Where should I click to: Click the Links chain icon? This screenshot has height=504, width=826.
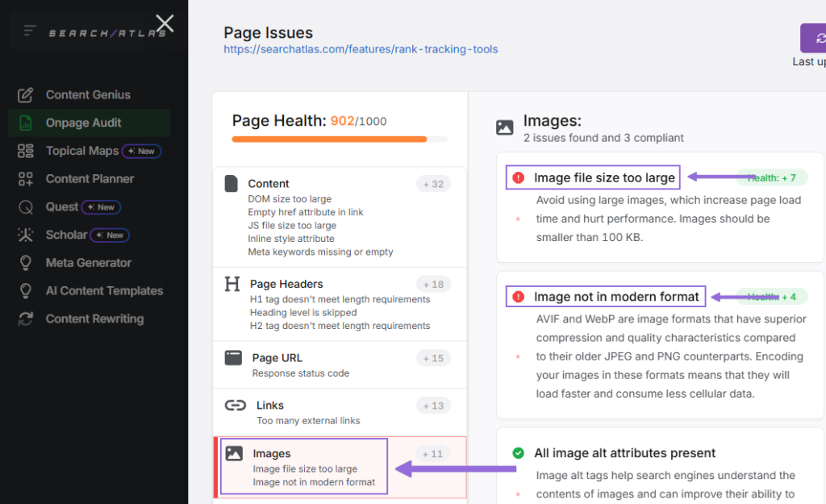[236, 405]
